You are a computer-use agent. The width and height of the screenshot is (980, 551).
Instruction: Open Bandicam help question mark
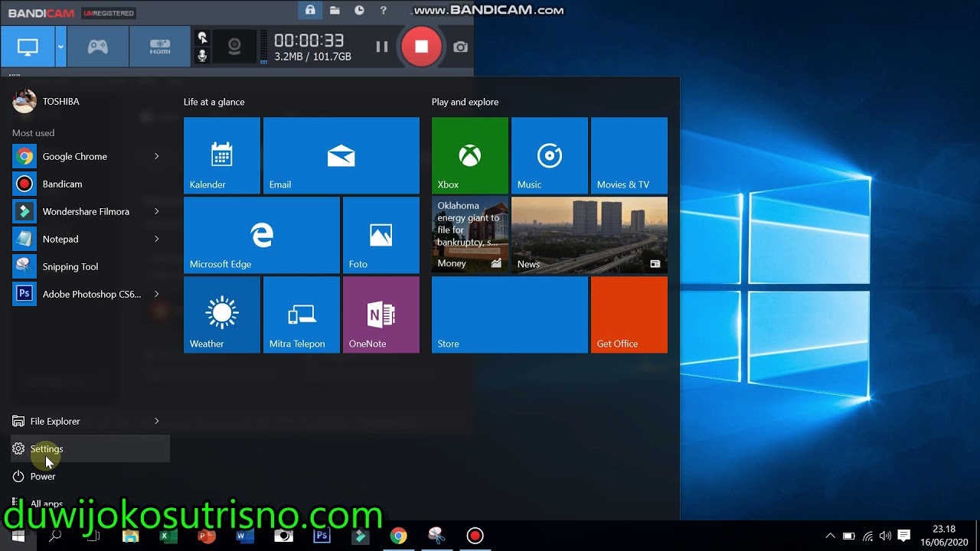pos(384,11)
